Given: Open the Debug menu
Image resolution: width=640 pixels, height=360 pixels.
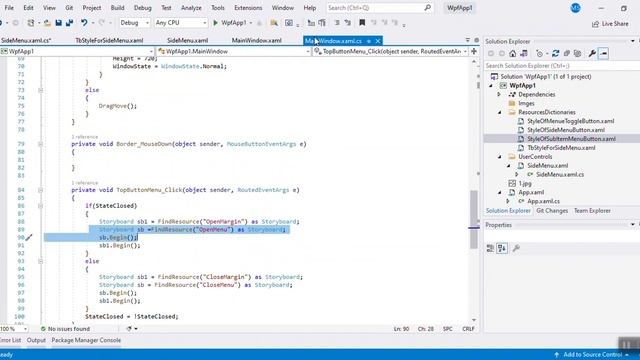Looking at the screenshot, I should [x=142, y=8].
